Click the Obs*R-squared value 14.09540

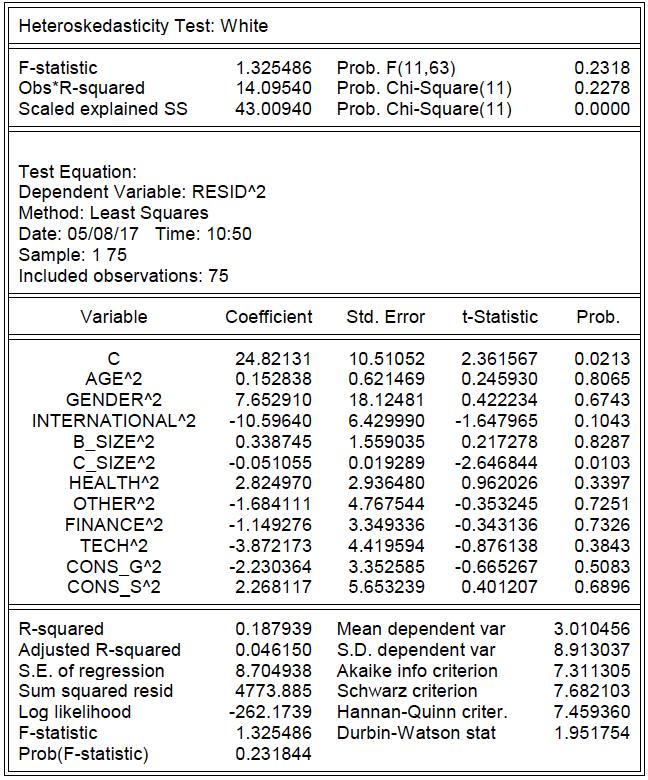pyautogui.click(x=274, y=88)
